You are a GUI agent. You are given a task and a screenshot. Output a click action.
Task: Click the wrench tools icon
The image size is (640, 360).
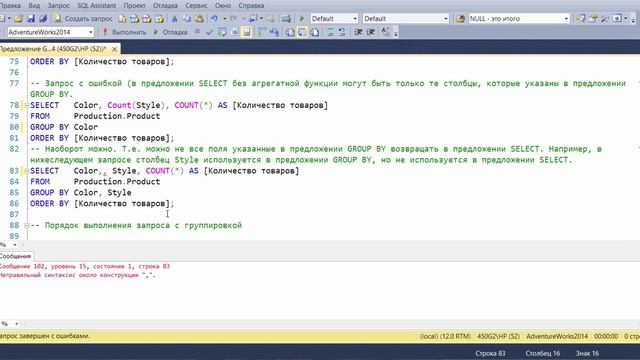(x=605, y=19)
